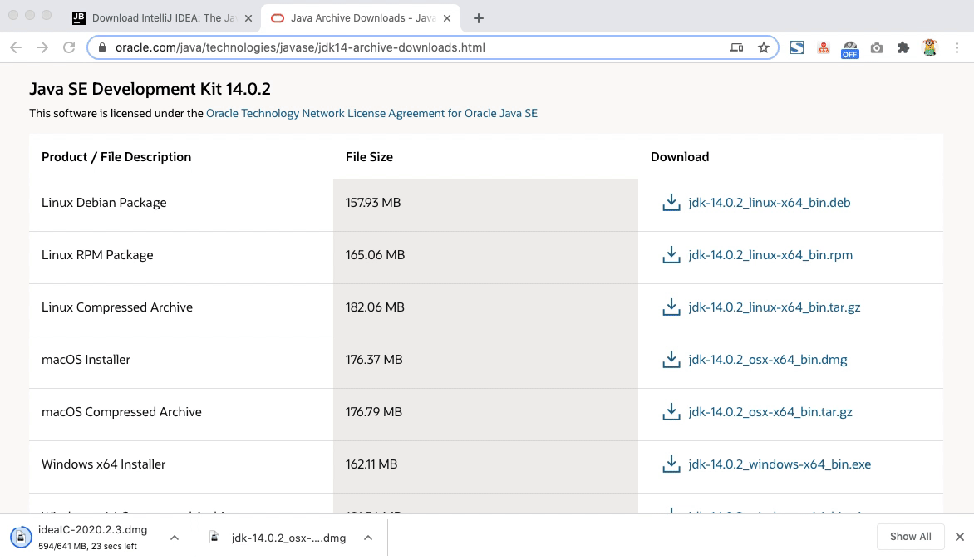The height and width of the screenshot is (560, 974).
Task: Bookmark this page with the star icon
Action: (764, 47)
